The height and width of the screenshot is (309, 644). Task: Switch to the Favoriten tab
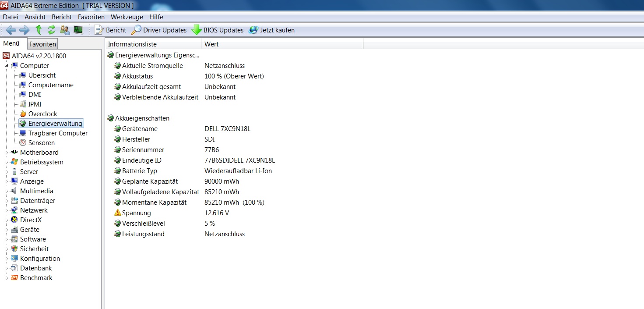pos(42,44)
